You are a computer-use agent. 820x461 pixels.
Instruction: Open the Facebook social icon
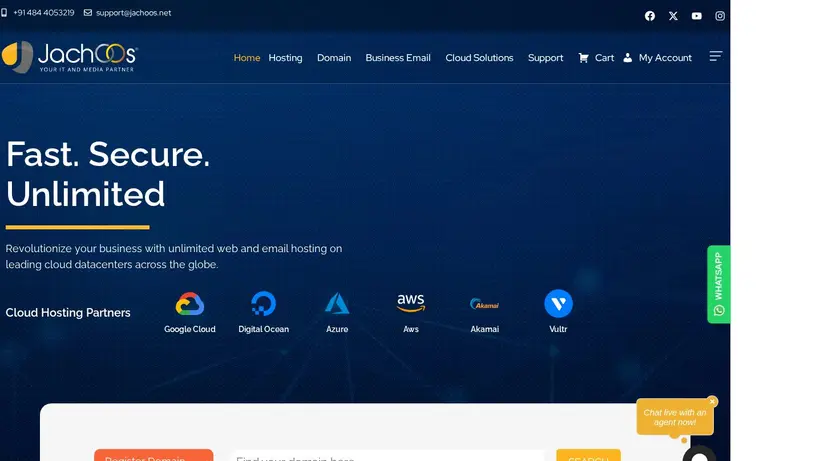pyautogui.click(x=650, y=16)
